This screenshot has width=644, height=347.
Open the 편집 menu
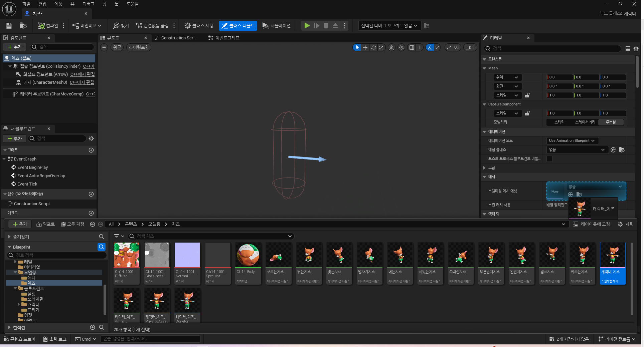tap(42, 4)
